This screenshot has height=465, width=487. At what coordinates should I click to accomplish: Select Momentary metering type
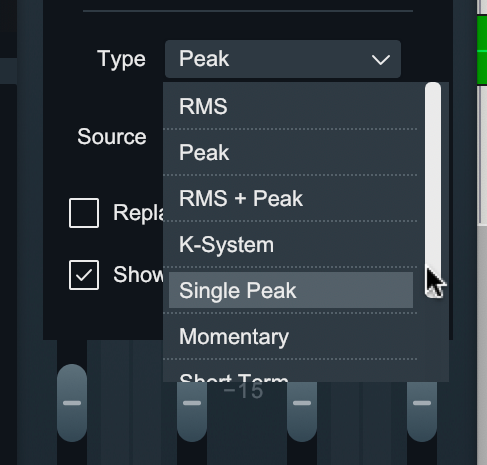point(291,336)
